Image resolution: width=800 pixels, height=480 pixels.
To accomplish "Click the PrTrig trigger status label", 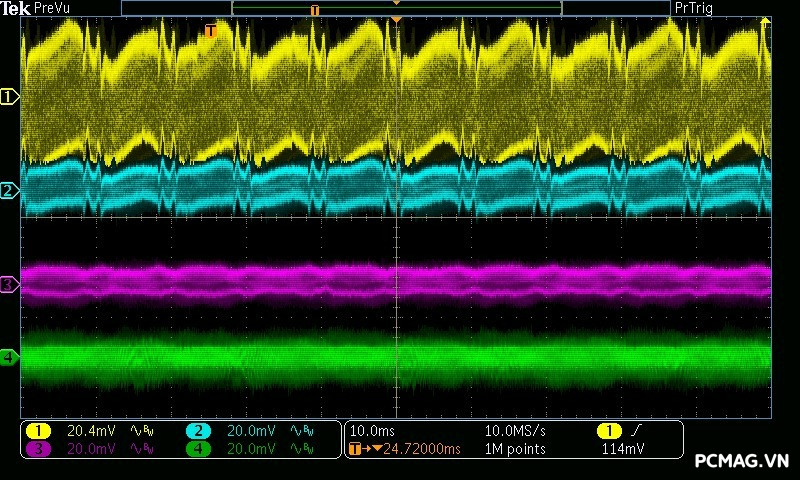I will point(696,8).
